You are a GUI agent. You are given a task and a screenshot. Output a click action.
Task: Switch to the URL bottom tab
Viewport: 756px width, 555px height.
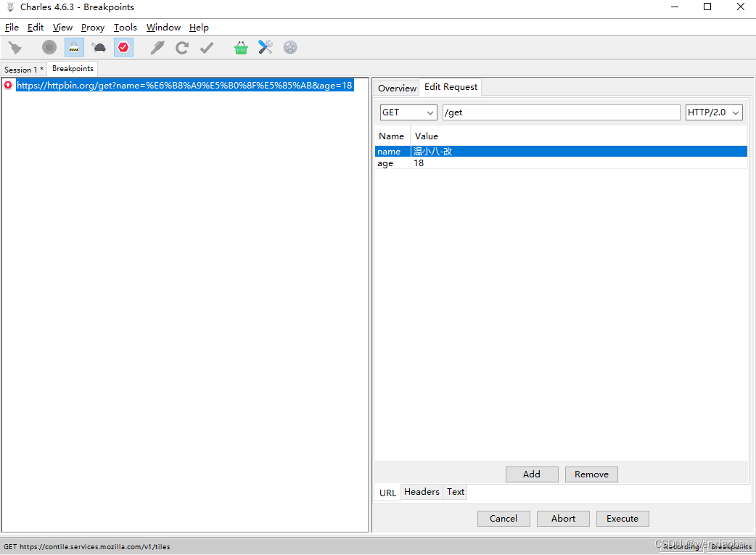tap(387, 493)
